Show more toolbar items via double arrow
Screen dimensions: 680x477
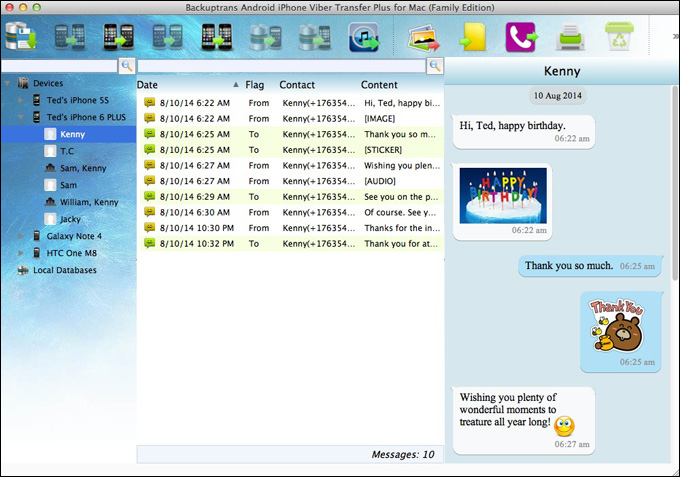pyautogui.click(x=675, y=36)
